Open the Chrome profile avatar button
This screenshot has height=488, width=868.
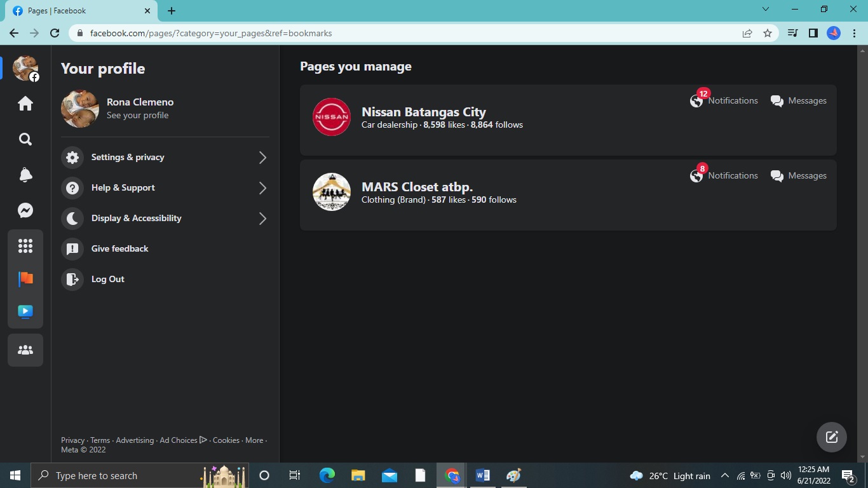pos(834,33)
